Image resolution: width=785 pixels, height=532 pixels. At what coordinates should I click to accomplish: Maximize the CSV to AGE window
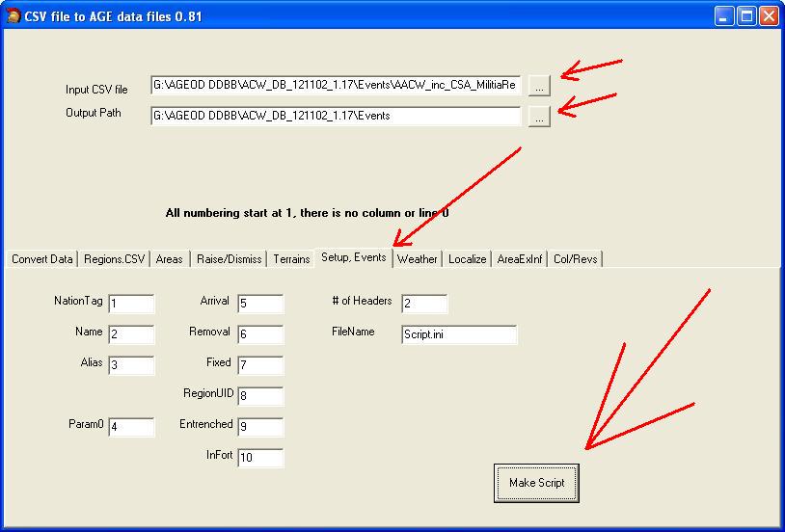click(746, 16)
